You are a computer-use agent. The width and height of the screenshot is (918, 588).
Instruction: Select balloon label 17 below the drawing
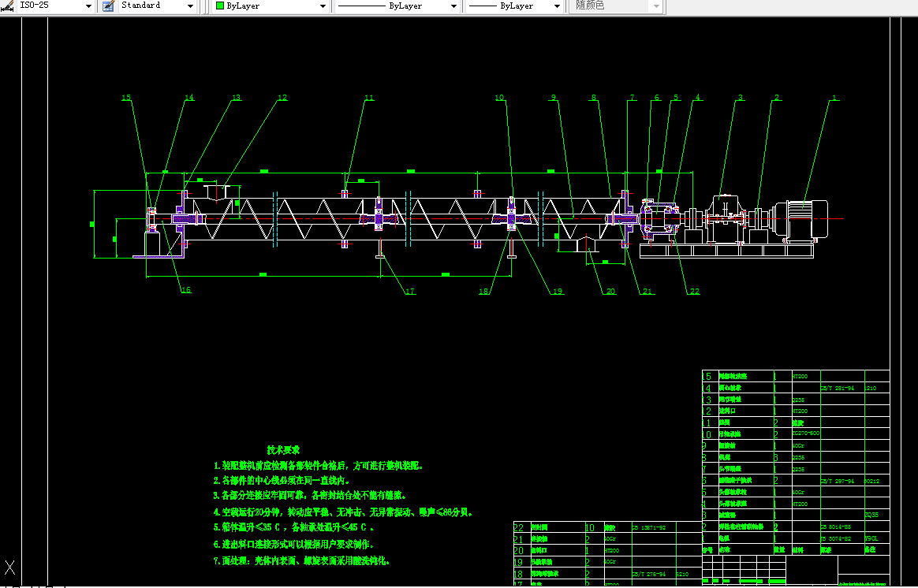click(x=410, y=292)
